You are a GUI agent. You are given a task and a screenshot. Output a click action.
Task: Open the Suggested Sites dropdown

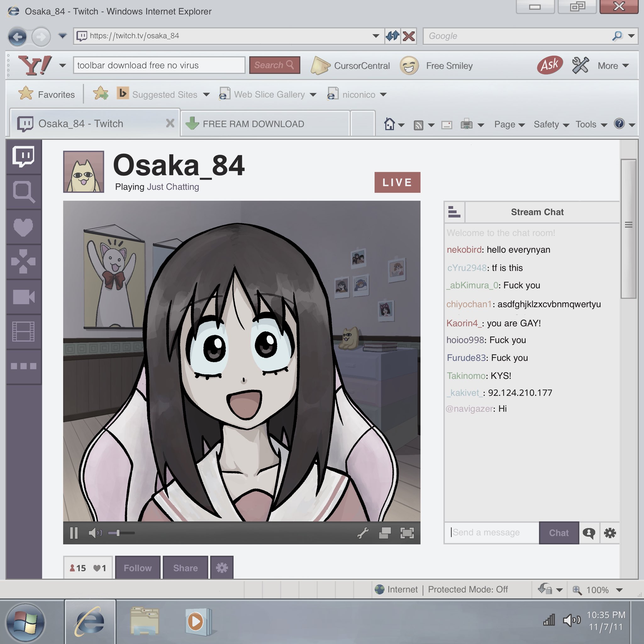point(171,95)
